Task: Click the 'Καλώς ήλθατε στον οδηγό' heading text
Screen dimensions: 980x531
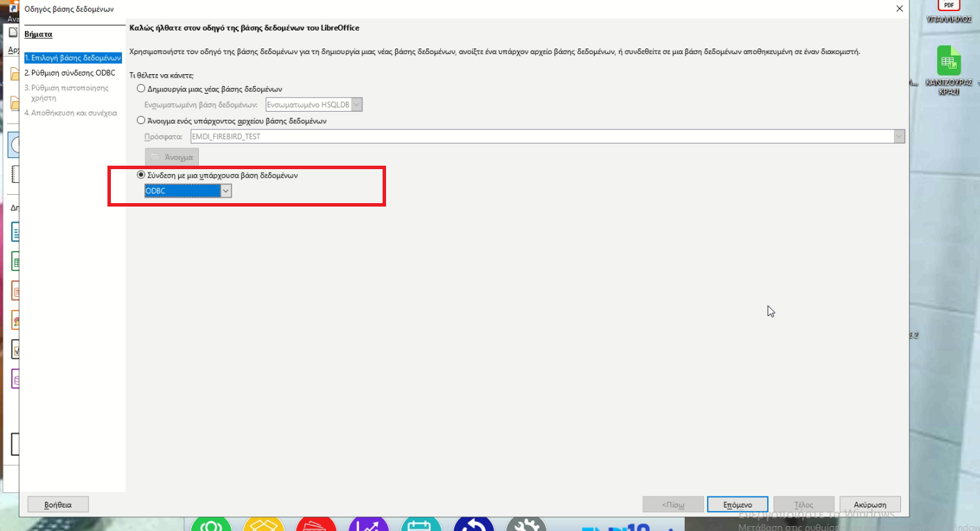Action: (244, 28)
